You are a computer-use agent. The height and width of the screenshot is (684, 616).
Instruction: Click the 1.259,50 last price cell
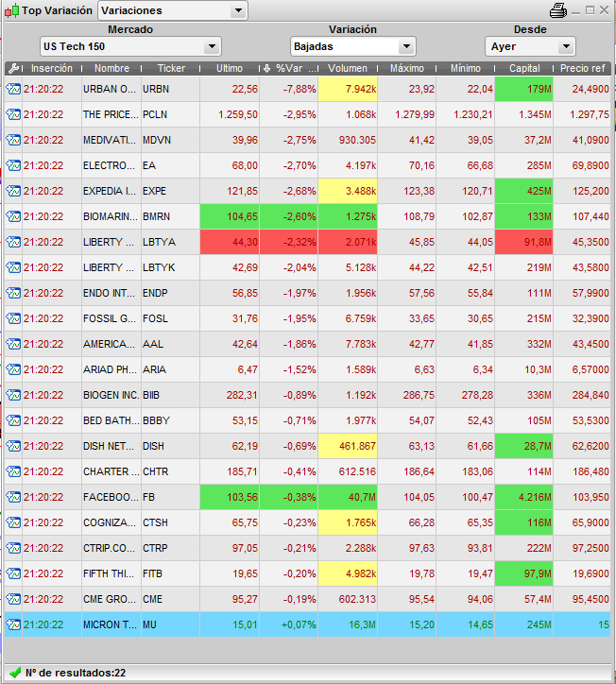(230, 114)
